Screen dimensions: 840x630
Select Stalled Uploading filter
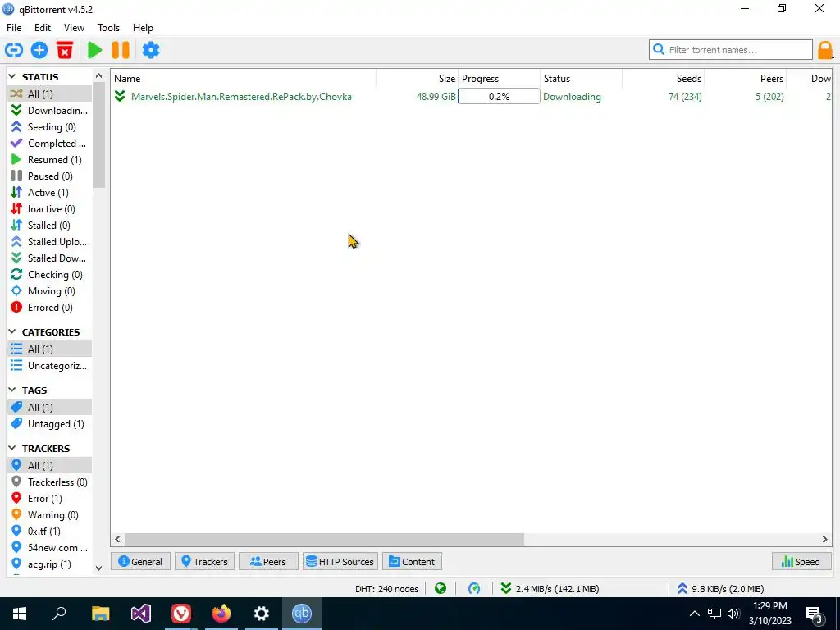(50, 242)
